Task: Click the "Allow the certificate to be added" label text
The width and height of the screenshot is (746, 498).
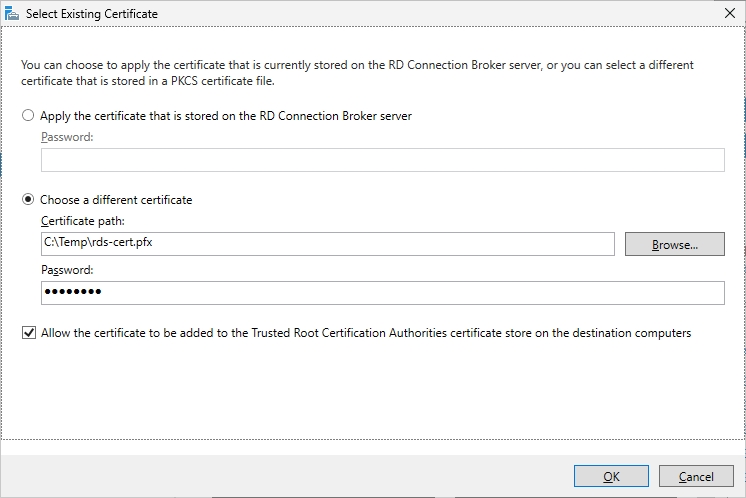Action: click(366, 333)
